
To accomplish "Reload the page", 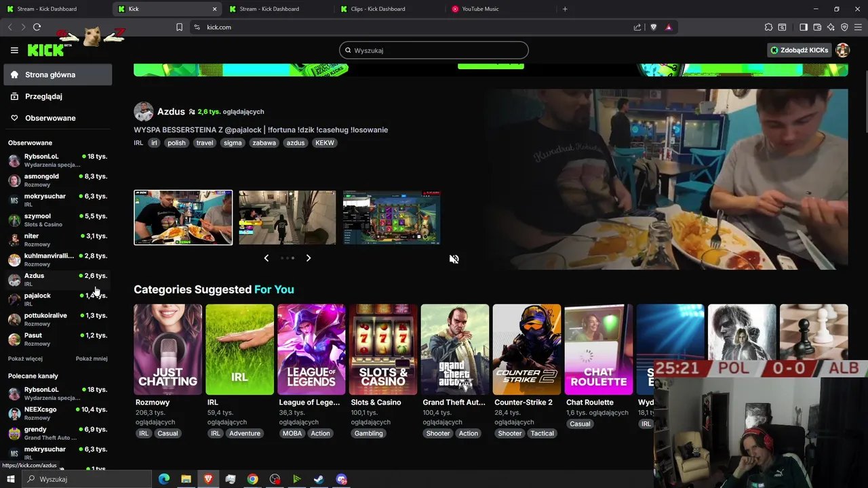I will tap(37, 27).
